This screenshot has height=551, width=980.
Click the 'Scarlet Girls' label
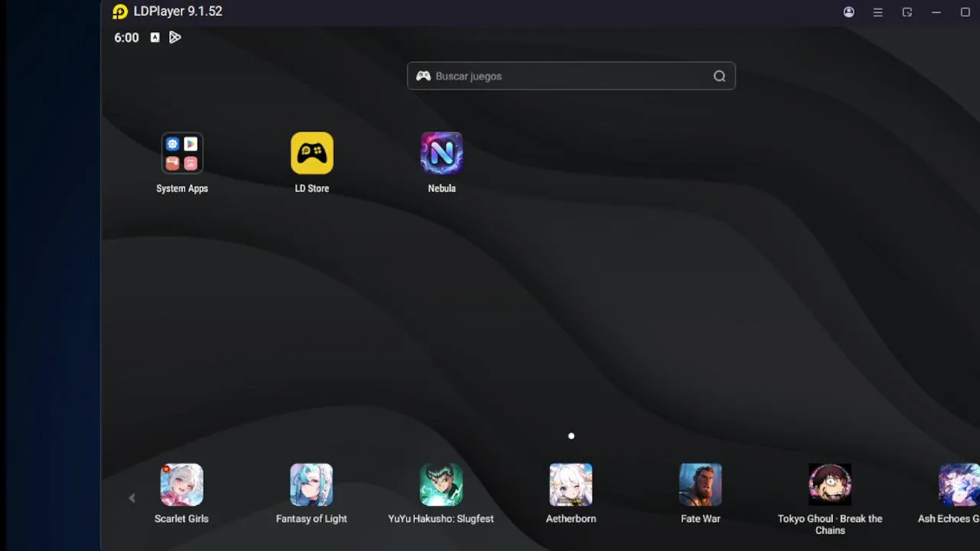(181, 519)
